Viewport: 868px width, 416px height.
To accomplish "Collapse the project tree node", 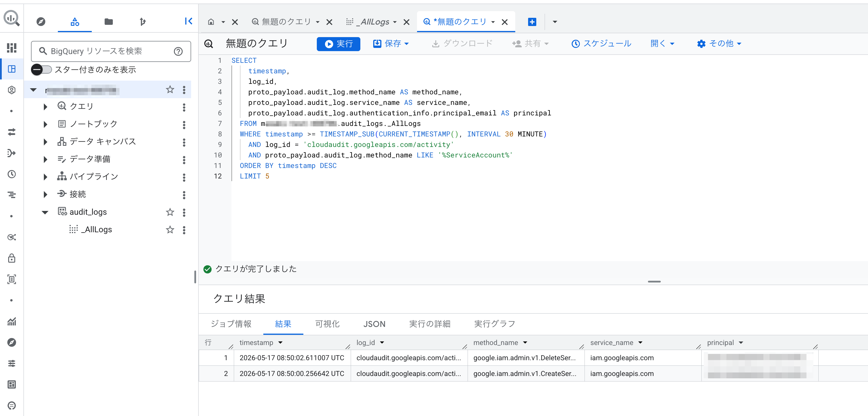I will click(33, 90).
